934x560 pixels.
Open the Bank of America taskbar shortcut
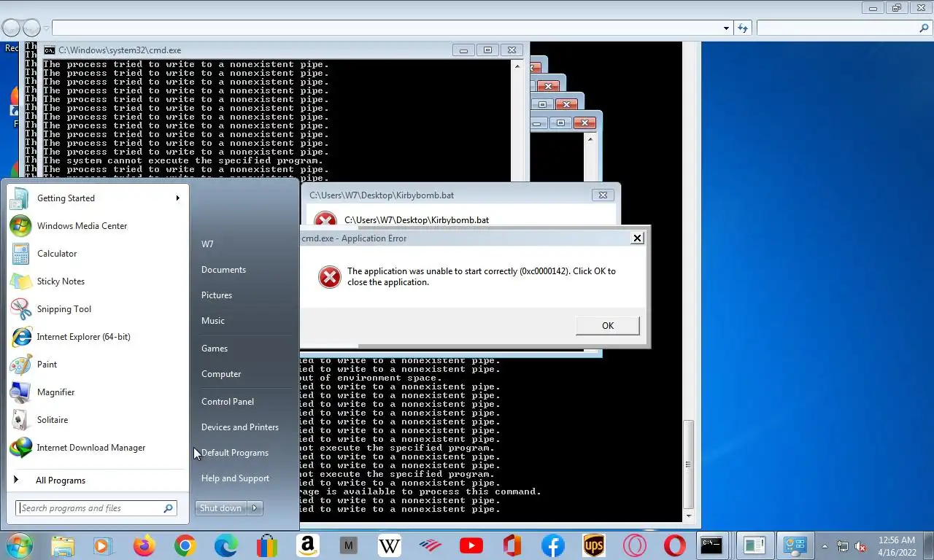tap(431, 545)
